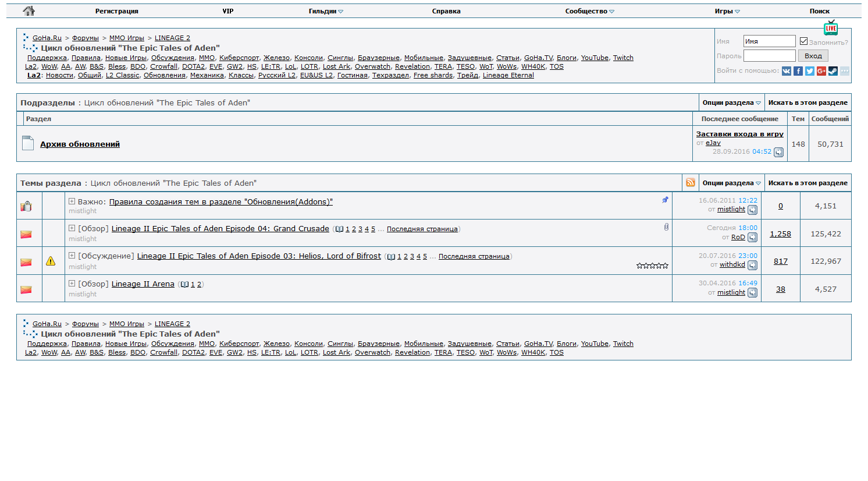Click the home icon in top navigation
This screenshot has width=868, height=481.
click(x=29, y=10)
